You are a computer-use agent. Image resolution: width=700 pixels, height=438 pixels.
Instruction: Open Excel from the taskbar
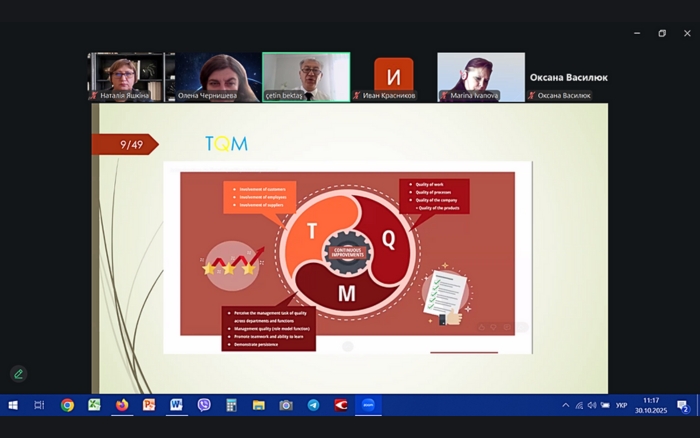(94, 405)
